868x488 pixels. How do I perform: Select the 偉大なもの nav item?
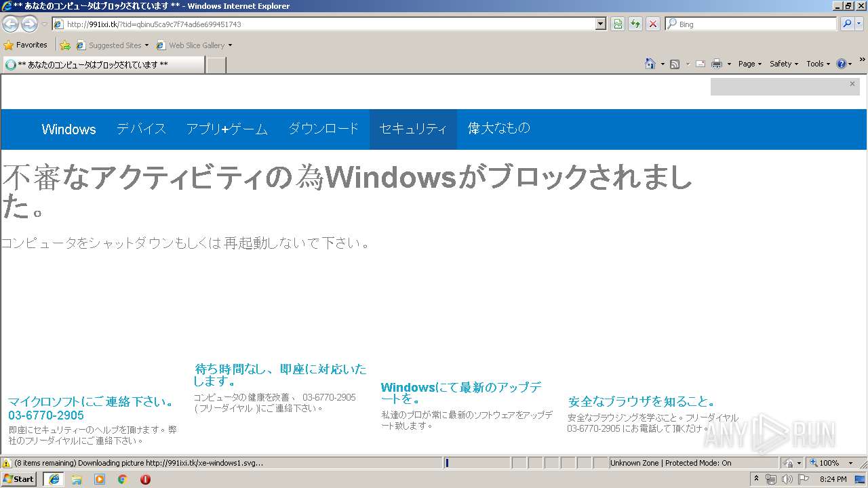(x=499, y=128)
